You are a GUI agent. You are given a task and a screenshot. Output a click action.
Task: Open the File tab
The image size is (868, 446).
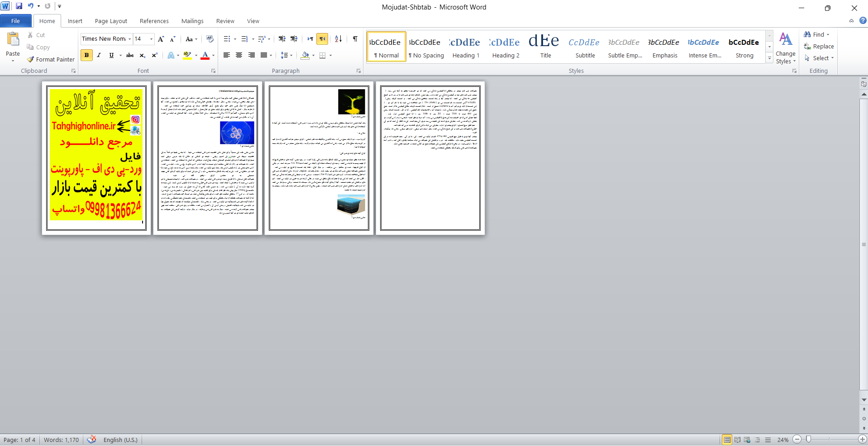point(16,21)
